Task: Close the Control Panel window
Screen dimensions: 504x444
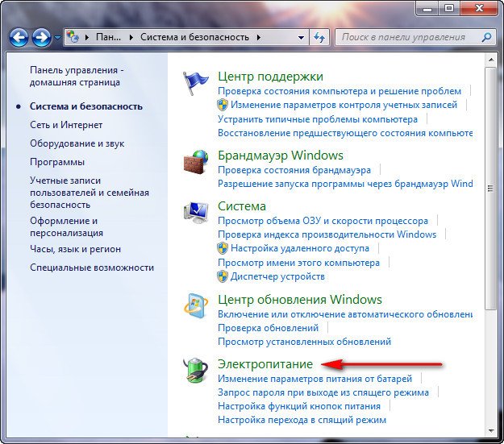Action: [479, 9]
